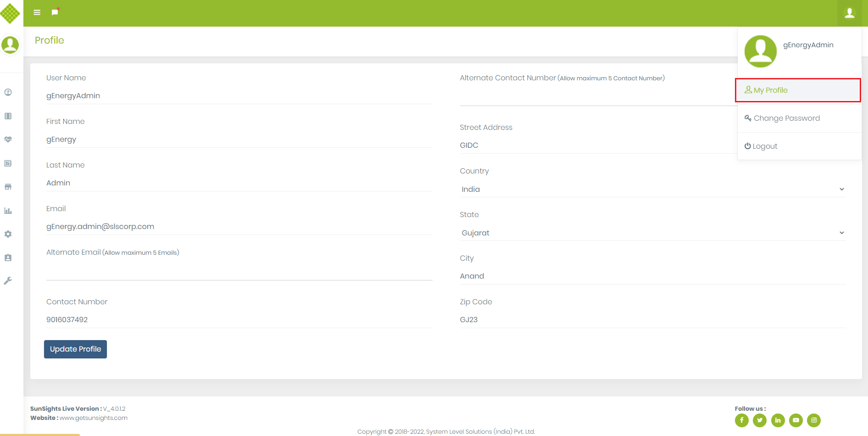Click the wrench tools sidebar icon
Image resolution: width=868 pixels, height=436 pixels.
tap(8, 281)
